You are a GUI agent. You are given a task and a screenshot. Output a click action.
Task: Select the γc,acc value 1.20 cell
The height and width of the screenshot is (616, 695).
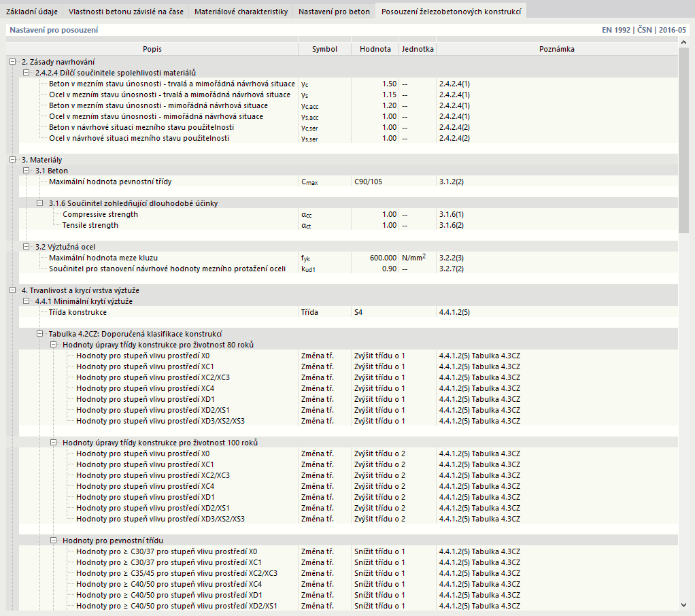(375, 105)
